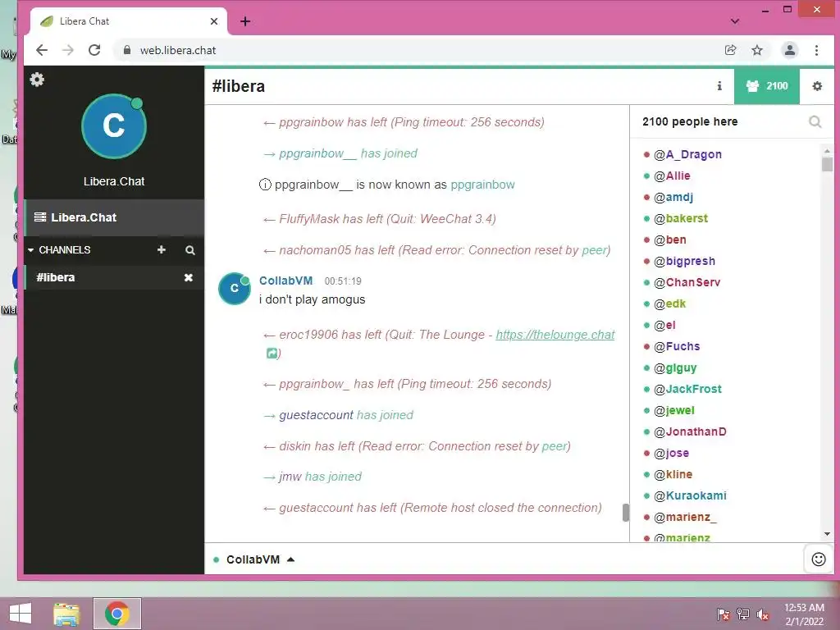840x630 pixels.
Task: Click the nicklist scrollbar thumb
Action: (827, 162)
